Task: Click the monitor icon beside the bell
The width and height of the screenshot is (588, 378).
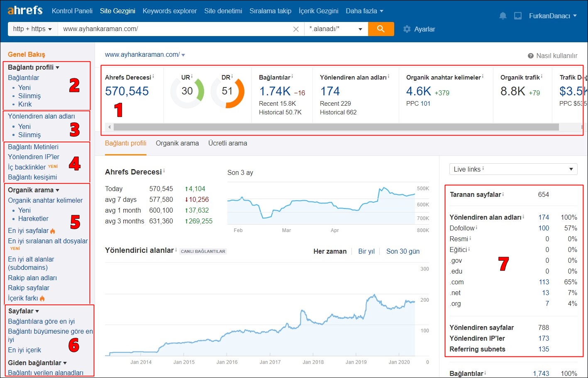Action: 518,16
